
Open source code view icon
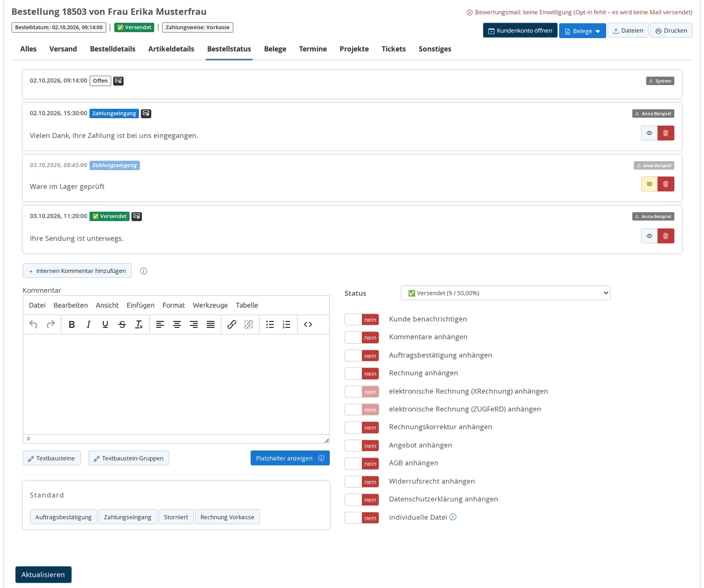308,324
